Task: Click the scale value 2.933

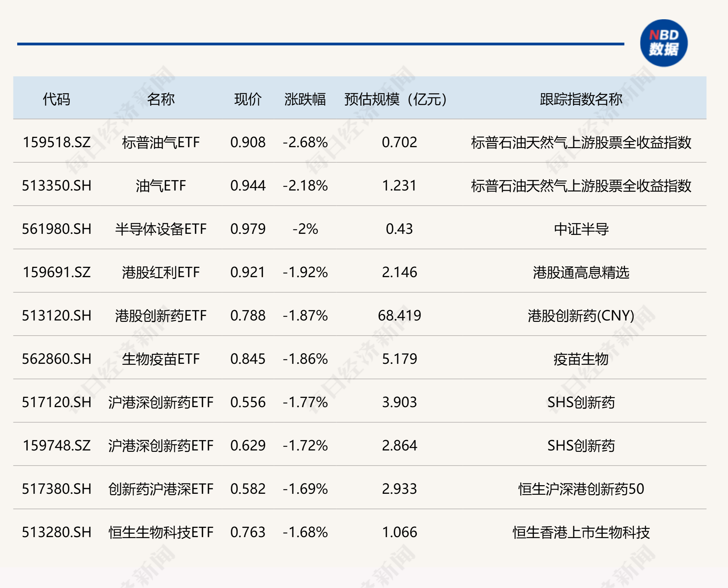Action: (399, 489)
